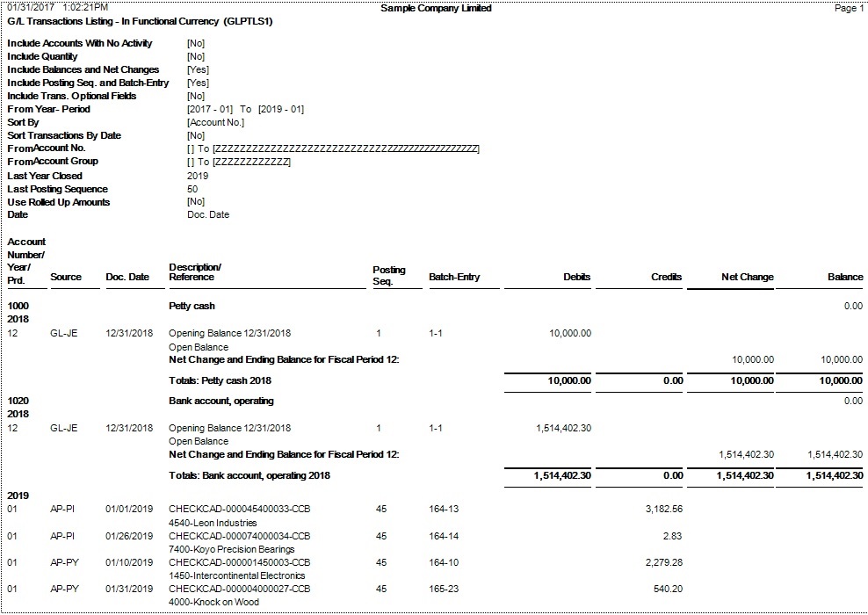The width and height of the screenshot is (868, 615).
Task: Select the Credits column header
Action: (666, 277)
